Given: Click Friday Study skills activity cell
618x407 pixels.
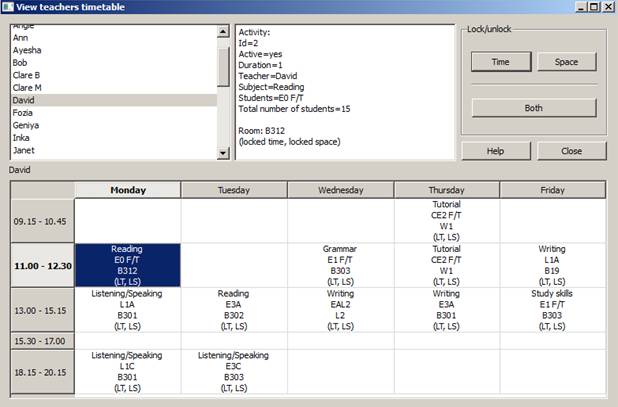Looking at the screenshot, I should tap(552, 310).
